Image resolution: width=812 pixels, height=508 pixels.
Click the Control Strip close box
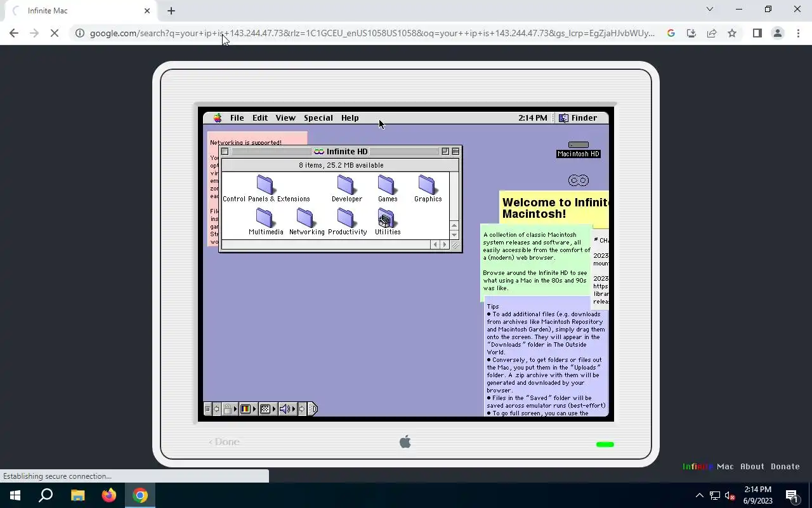[207, 409]
